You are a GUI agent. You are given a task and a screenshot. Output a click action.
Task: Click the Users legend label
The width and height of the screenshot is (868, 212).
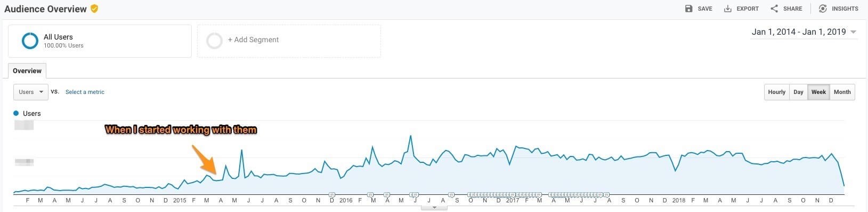click(31, 113)
